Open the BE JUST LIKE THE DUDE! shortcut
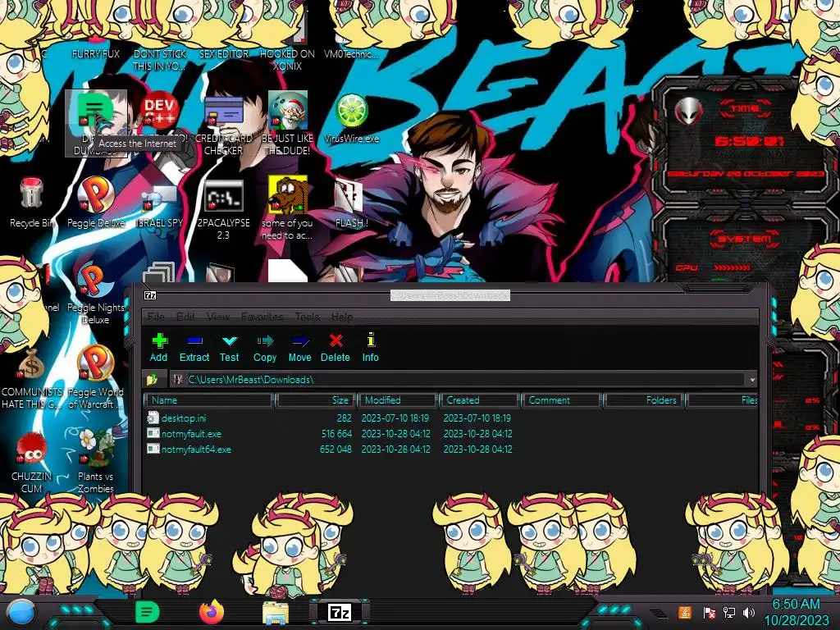Image resolution: width=840 pixels, height=630 pixels. [x=288, y=123]
